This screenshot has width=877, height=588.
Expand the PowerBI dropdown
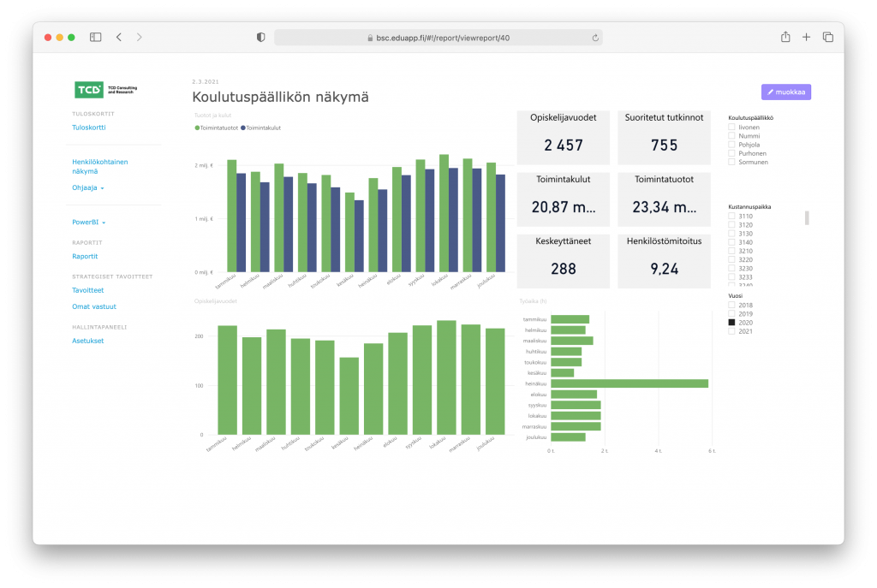pos(88,222)
